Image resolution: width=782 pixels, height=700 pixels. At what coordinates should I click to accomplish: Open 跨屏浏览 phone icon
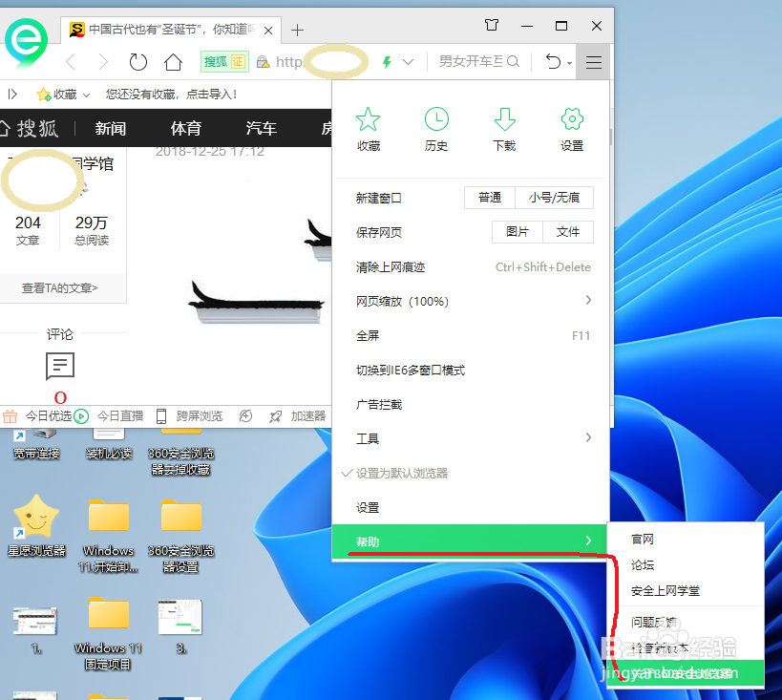(161, 415)
